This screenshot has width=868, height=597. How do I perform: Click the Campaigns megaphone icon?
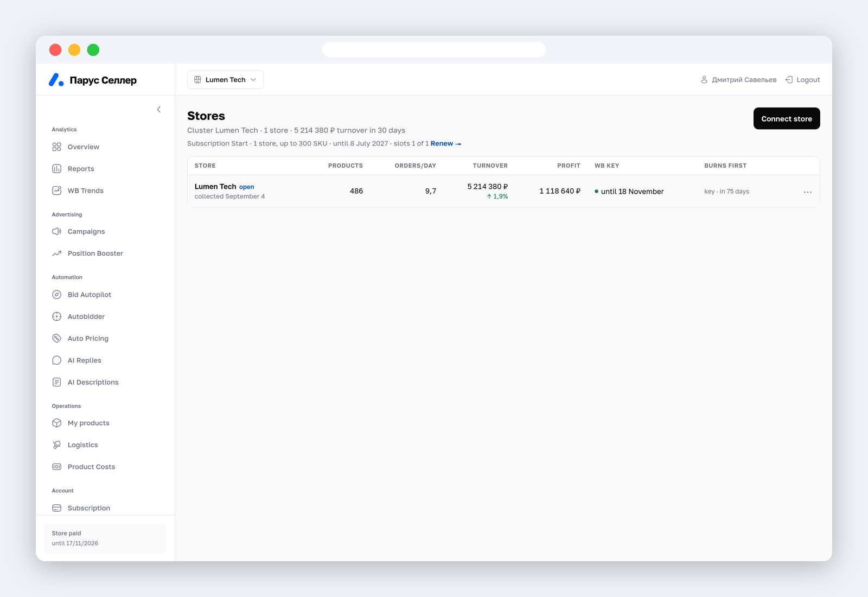point(56,232)
